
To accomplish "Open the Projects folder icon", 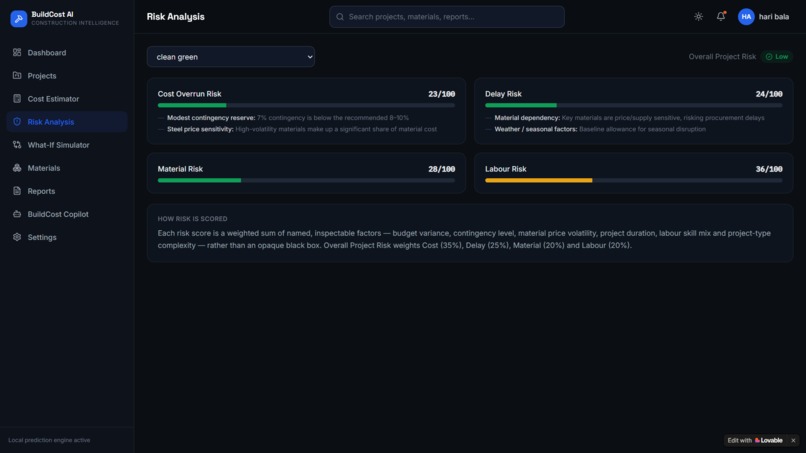I will point(17,76).
